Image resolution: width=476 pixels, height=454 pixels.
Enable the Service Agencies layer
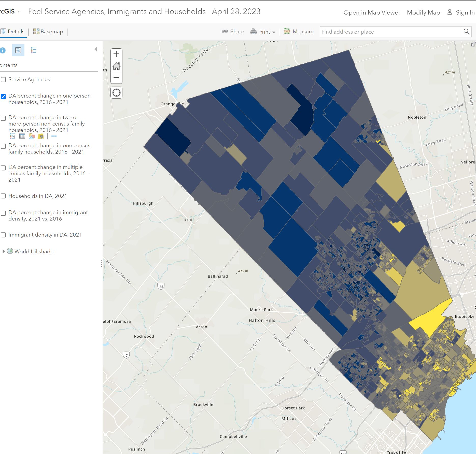point(3,80)
